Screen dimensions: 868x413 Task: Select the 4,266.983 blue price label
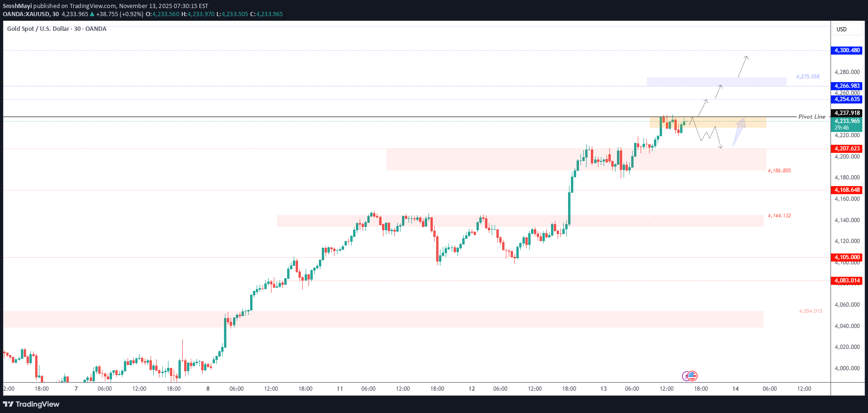[x=847, y=86]
